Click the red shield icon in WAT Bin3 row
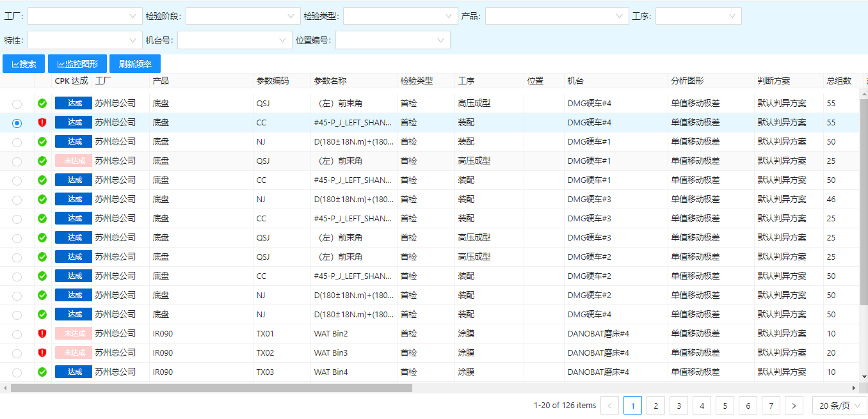868x419 pixels. click(42, 352)
